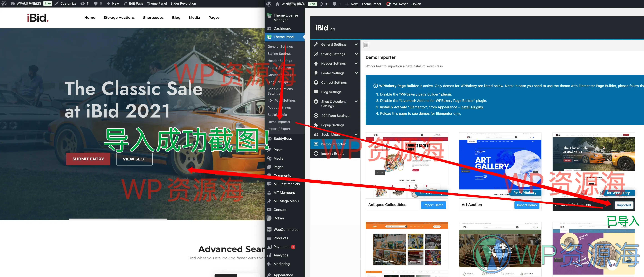Click the Pages icon in admin sidebar
Image resolution: width=644 pixels, height=277 pixels.
(x=269, y=167)
